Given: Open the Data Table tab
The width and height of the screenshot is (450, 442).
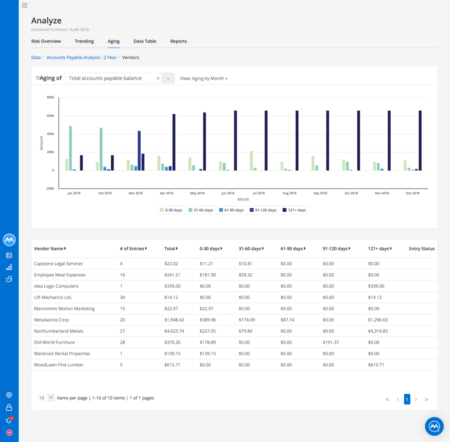Looking at the screenshot, I should click(145, 41).
